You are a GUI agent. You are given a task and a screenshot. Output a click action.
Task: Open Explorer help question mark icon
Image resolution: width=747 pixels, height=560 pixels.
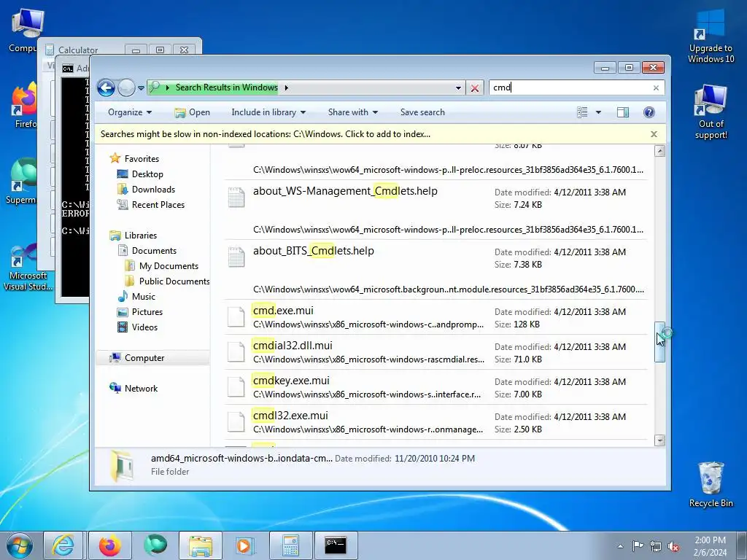point(649,112)
